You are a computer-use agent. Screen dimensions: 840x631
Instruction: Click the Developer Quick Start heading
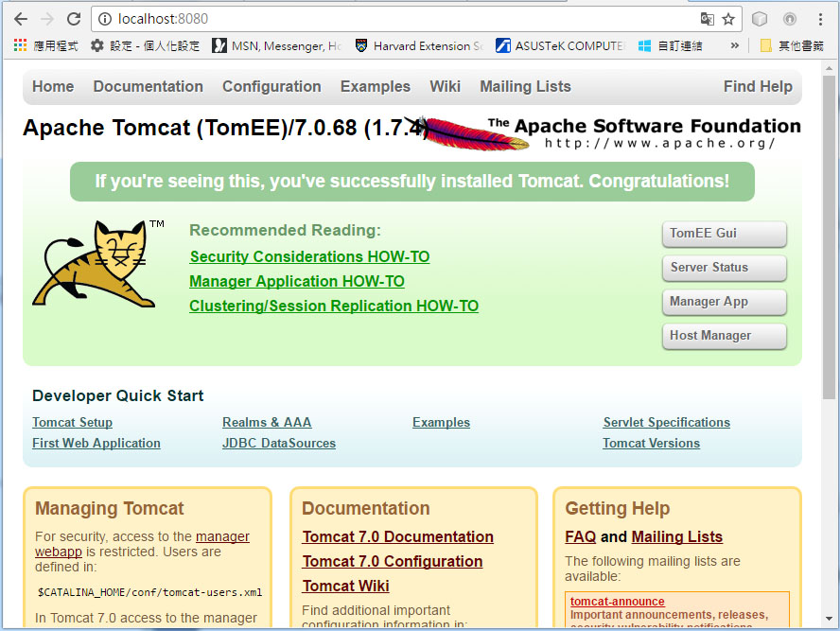[118, 395]
